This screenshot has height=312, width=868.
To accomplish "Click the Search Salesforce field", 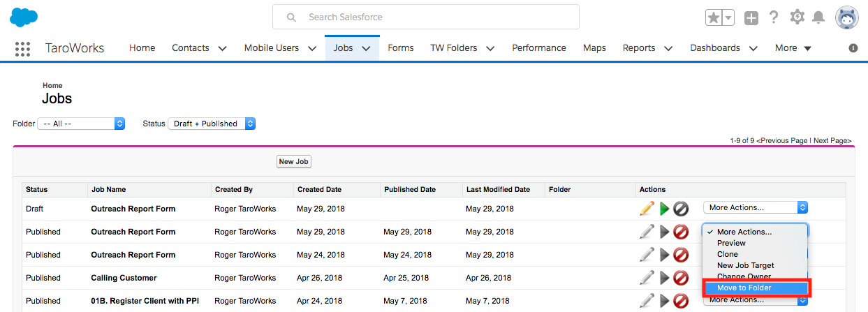I will pyautogui.click(x=426, y=17).
